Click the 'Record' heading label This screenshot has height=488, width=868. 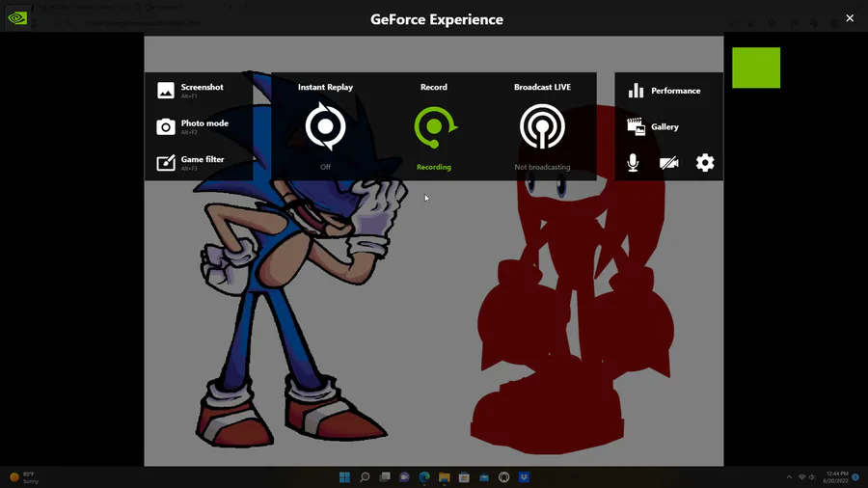(434, 87)
